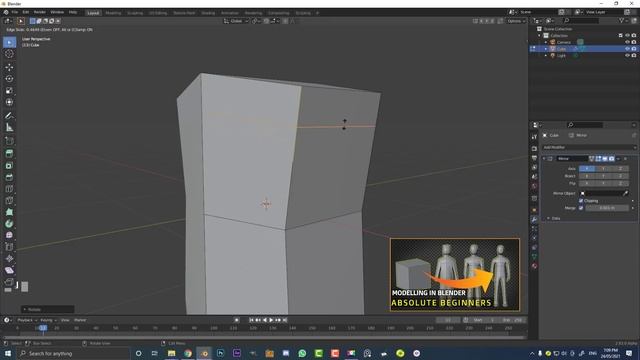640x360 pixels.
Task: Open the Scene properties tab
Action: (x=534, y=177)
